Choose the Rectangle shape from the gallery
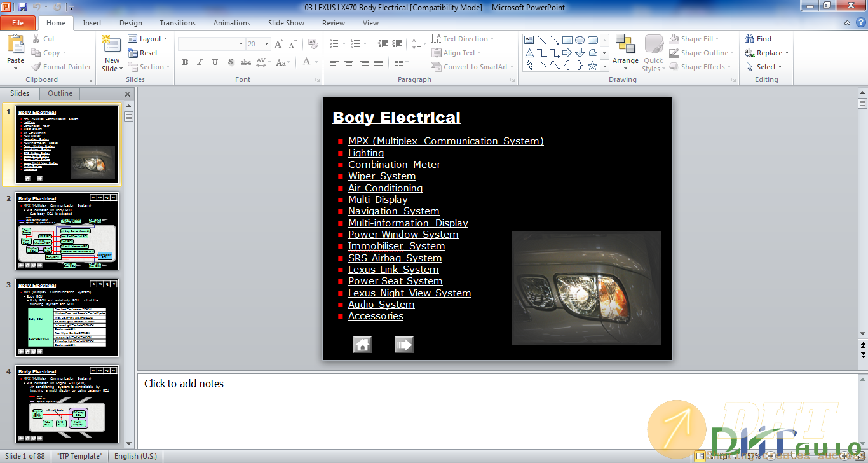This screenshot has width=868, height=463. [567, 39]
